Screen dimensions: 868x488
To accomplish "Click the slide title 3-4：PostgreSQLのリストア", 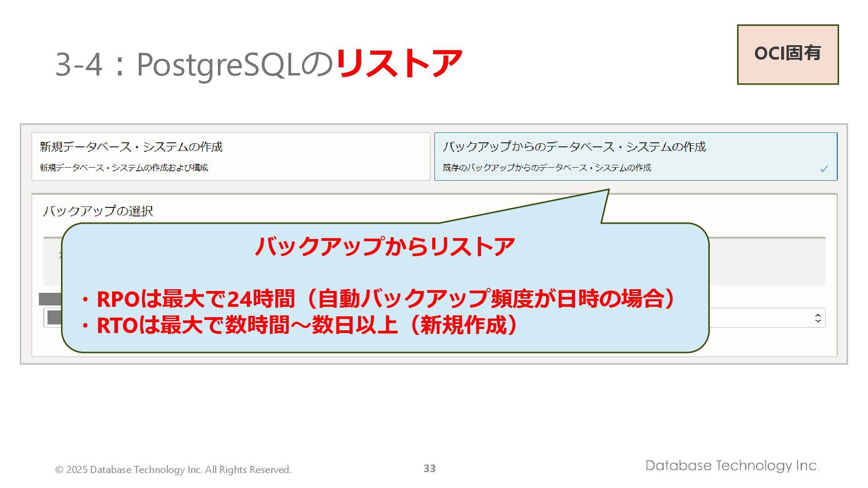I will pos(259,64).
